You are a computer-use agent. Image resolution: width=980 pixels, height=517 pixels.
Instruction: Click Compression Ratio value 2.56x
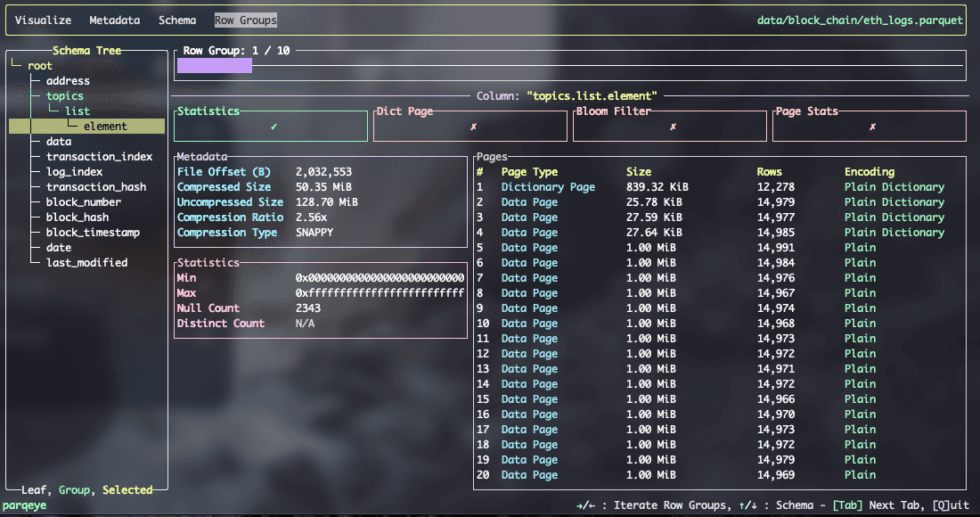(x=311, y=217)
